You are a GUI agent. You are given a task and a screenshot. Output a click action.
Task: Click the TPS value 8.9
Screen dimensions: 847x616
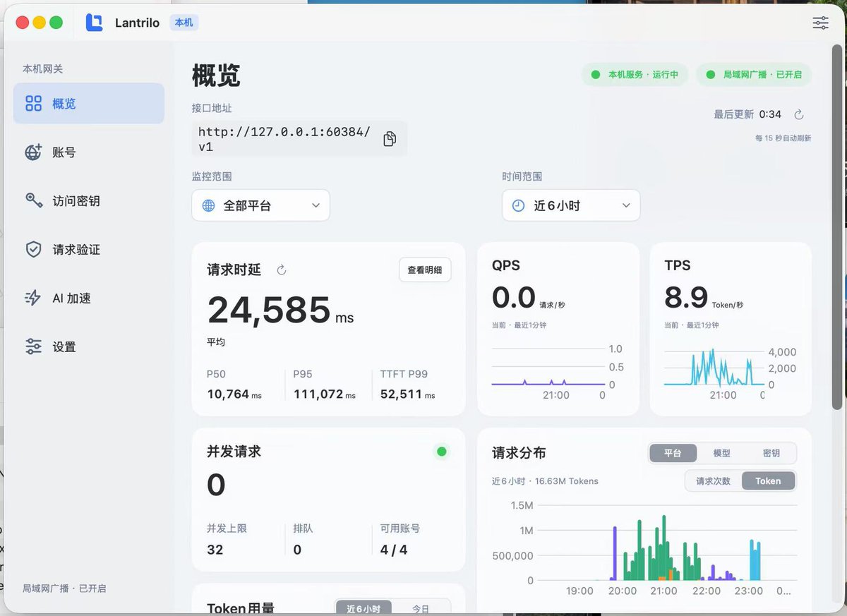[x=686, y=298]
